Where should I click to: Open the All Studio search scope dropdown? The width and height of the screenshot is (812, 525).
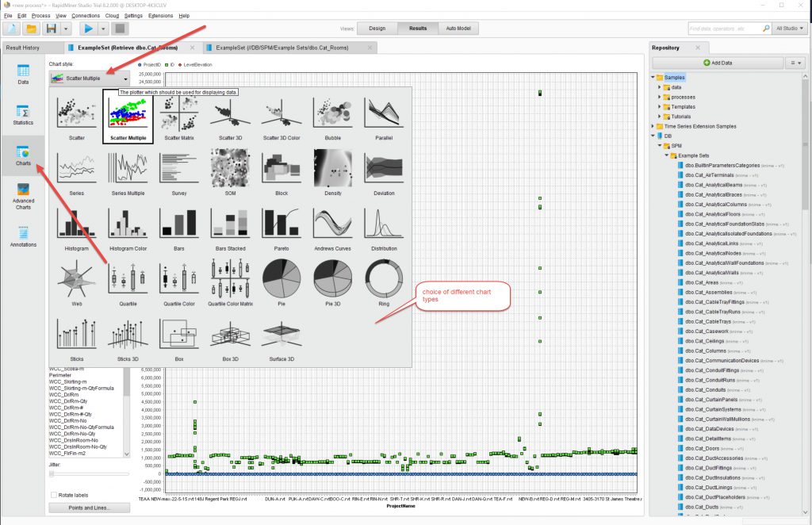791,29
